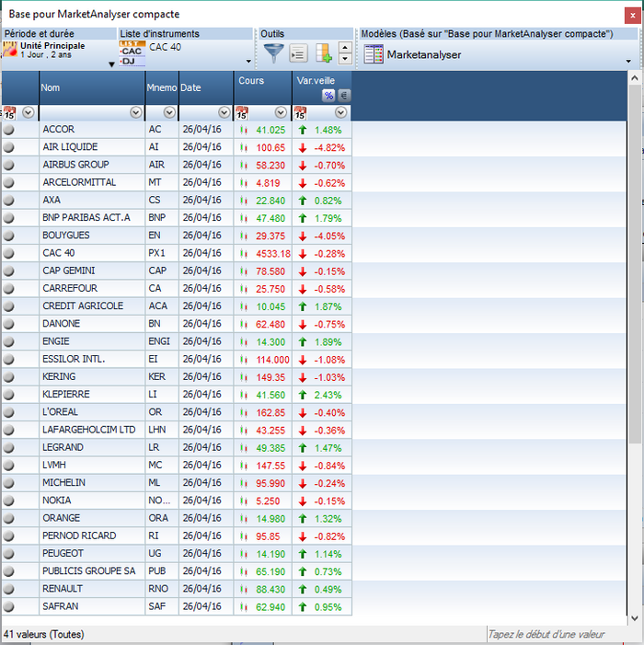Click the Marketanalyser model icon
644x645 pixels.
pyautogui.click(x=374, y=54)
